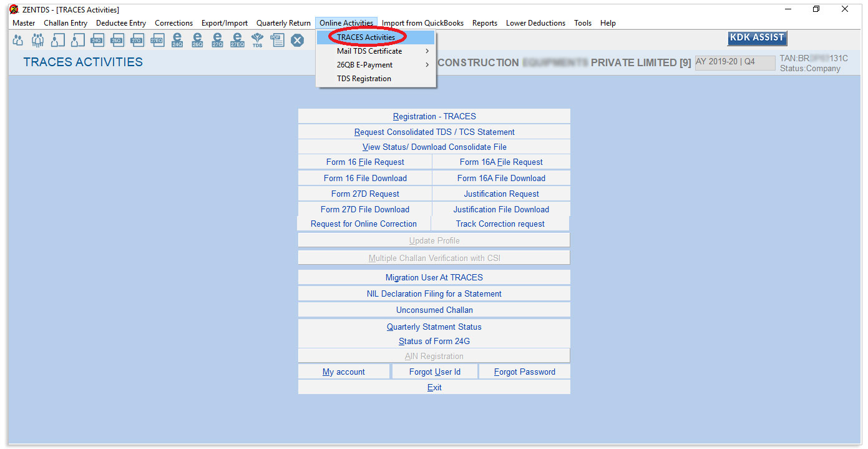Click the e-27EQ e-return toolbar icon
Image resolution: width=868 pixels, height=449 pixels.
237,41
